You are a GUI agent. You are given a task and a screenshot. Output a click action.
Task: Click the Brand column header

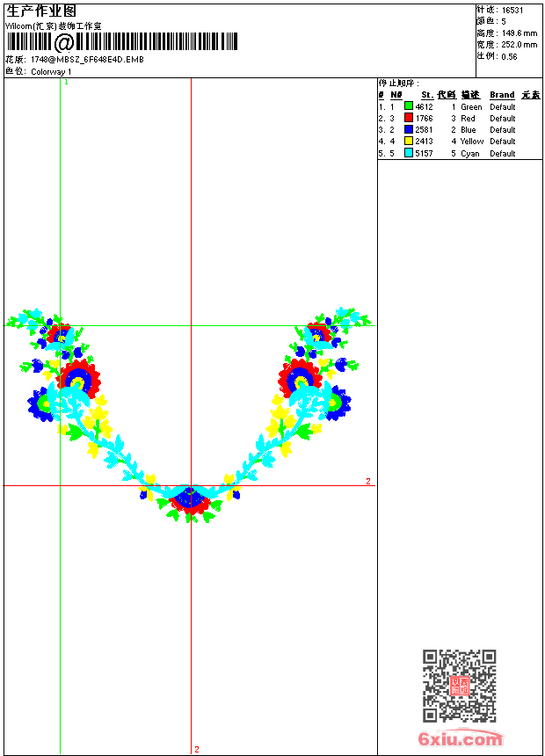[502, 95]
